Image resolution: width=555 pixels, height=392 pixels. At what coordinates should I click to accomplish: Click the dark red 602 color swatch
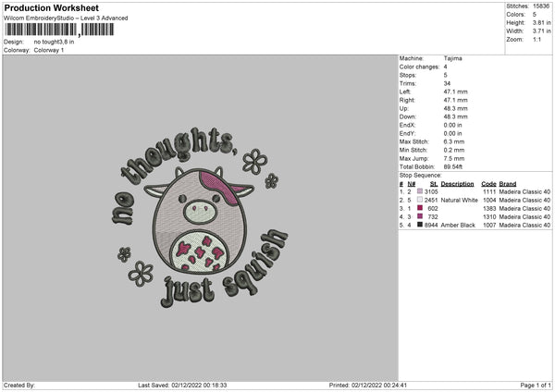(x=420, y=208)
